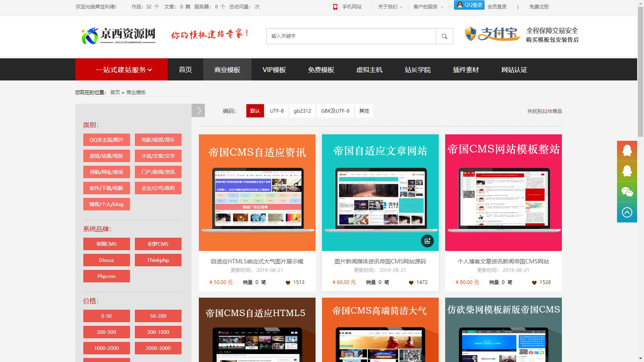This screenshot has width=644, height=362.
Task: Click the back-to-top arrow icon
Action: pyautogui.click(x=627, y=212)
